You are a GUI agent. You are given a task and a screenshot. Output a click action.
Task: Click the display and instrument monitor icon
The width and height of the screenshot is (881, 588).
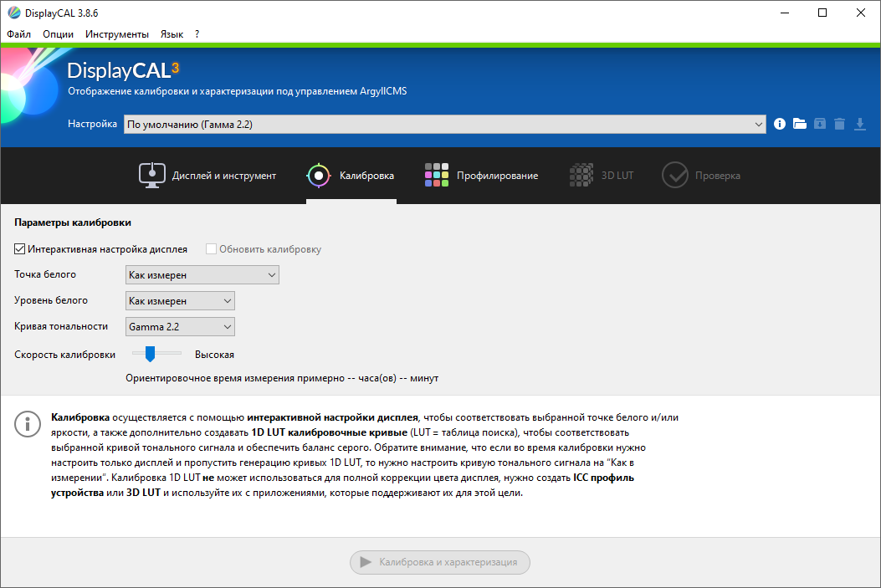point(151,175)
